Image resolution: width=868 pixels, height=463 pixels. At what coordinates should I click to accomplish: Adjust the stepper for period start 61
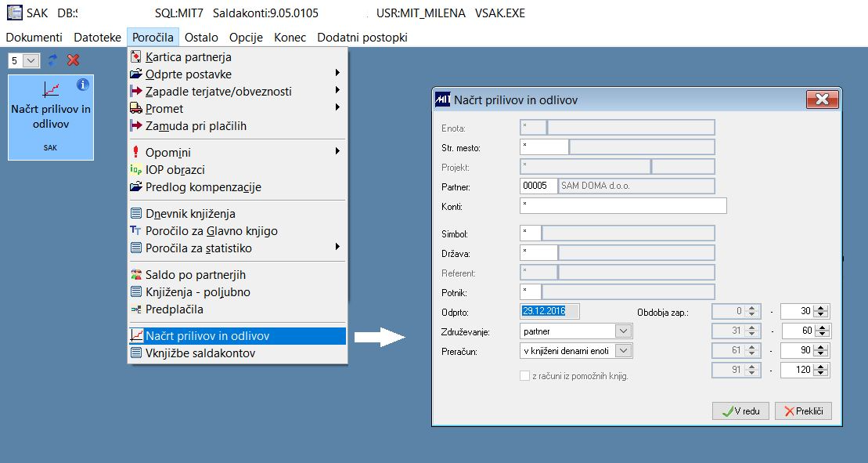coord(751,350)
